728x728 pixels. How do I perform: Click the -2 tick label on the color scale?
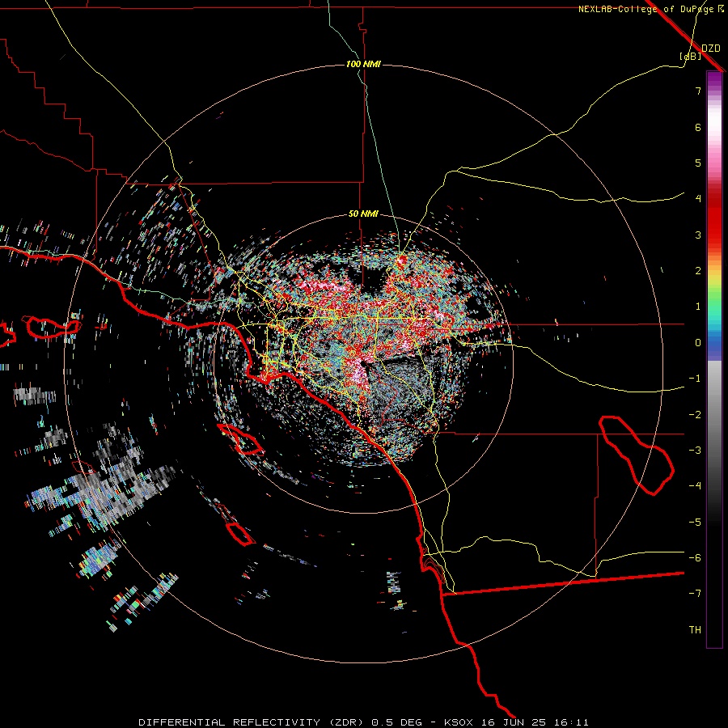tap(695, 414)
